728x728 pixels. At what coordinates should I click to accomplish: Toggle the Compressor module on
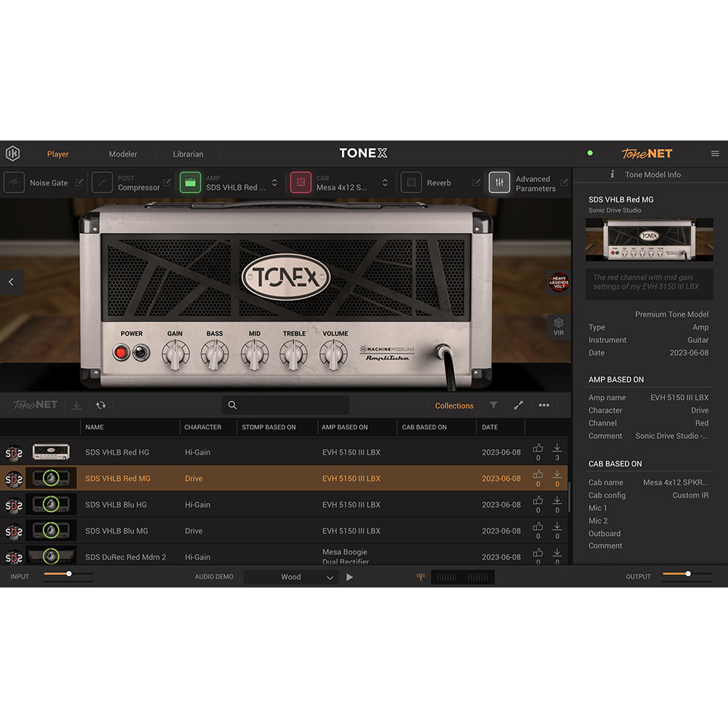[102, 183]
